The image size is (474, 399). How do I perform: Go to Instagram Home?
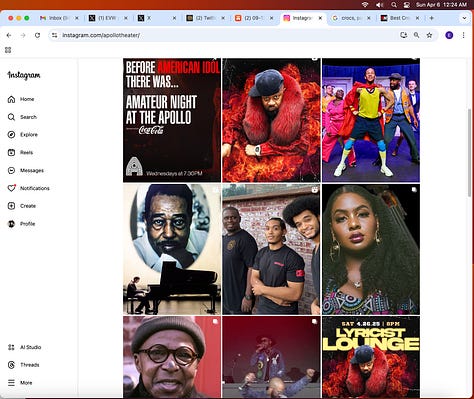tap(21, 99)
